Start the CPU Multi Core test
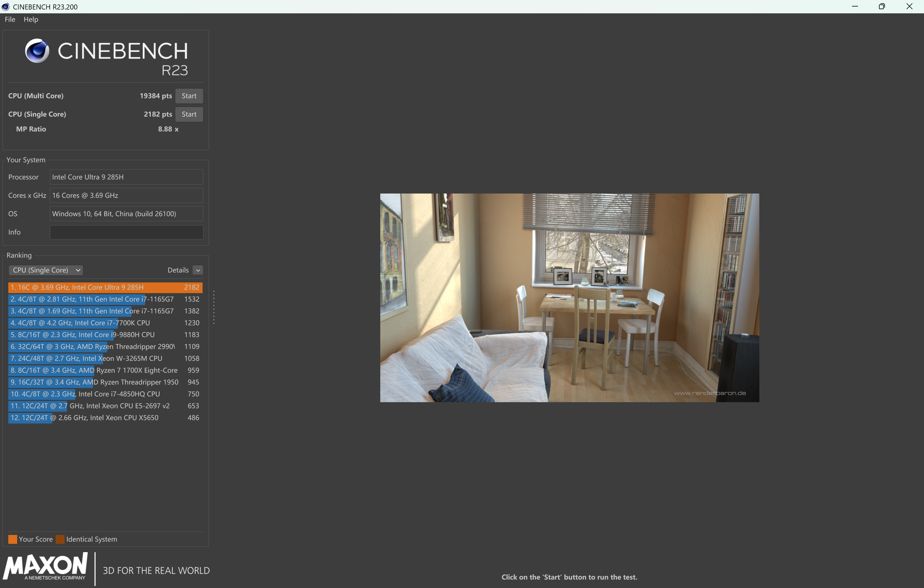 [189, 96]
